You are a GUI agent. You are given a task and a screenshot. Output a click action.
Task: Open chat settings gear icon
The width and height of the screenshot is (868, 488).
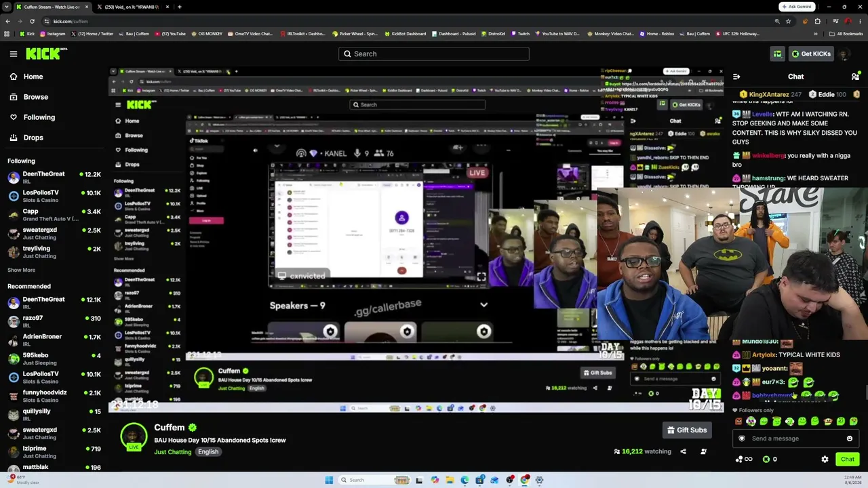(x=825, y=460)
